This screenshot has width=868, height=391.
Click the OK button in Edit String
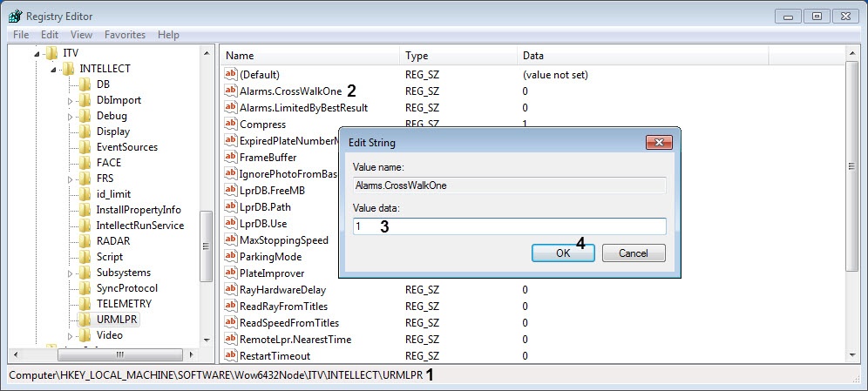click(563, 253)
